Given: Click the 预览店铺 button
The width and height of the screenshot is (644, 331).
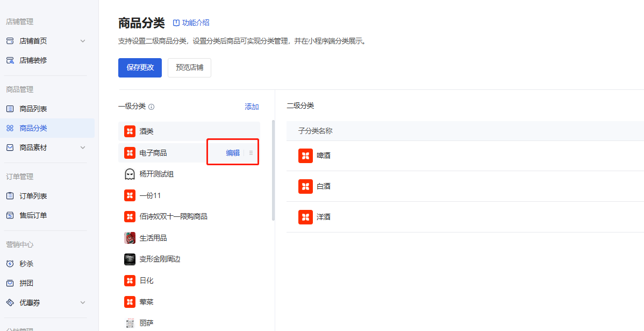Looking at the screenshot, I should (189, 68).
